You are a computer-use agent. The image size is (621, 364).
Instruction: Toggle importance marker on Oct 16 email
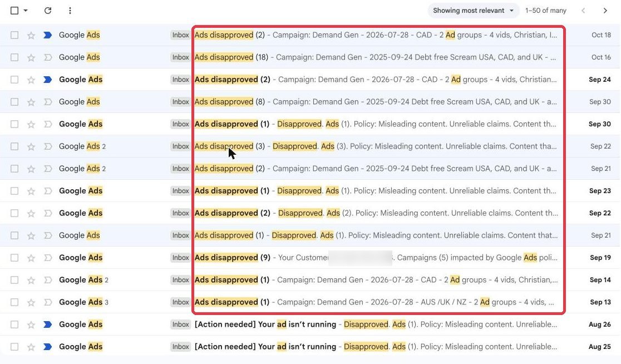point(47,57)
